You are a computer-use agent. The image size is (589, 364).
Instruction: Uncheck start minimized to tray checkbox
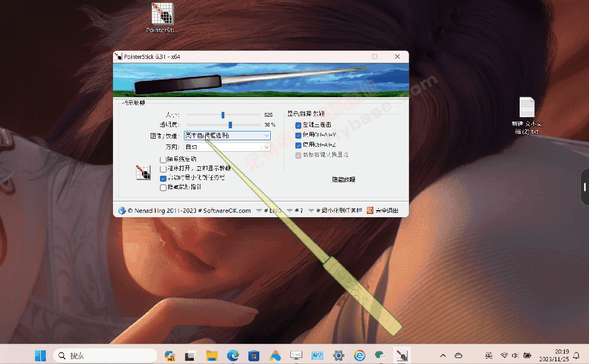tap(163, 178)
